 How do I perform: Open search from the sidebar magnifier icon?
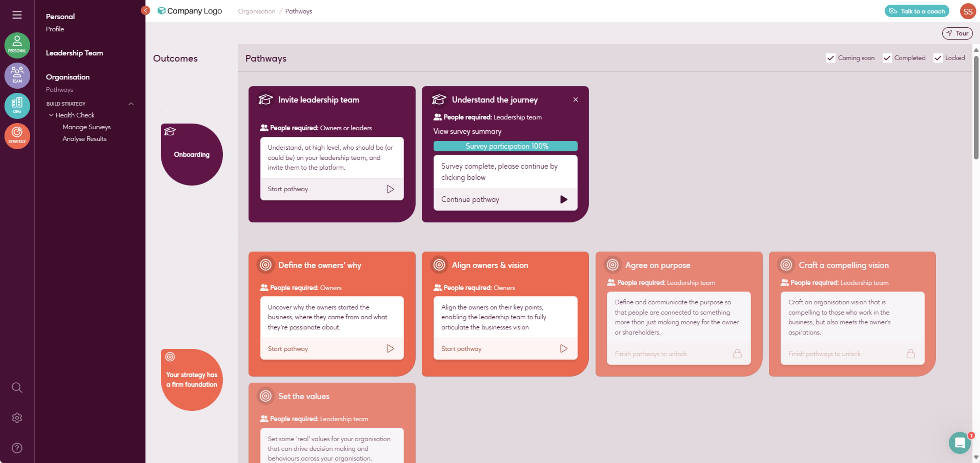17,387
